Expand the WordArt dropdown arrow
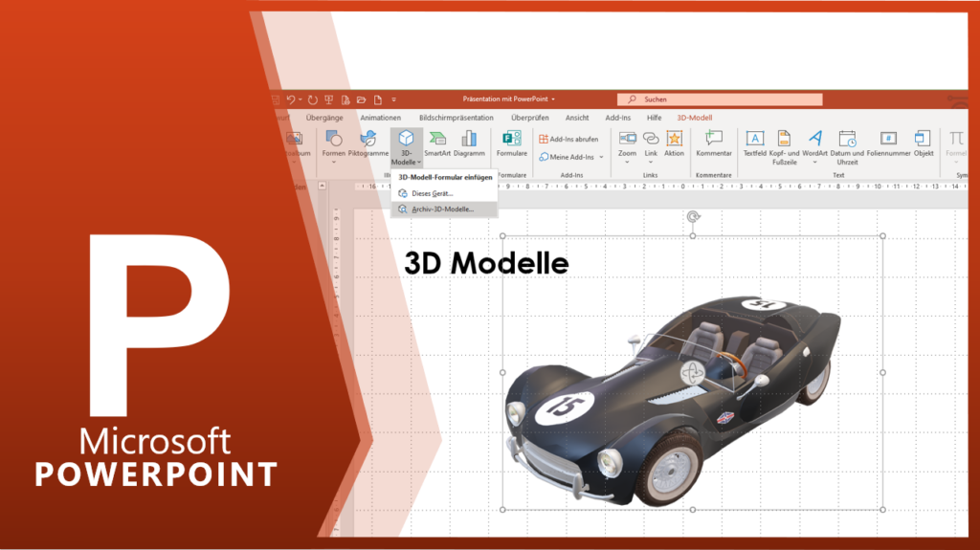Screen dimensions: 980x550 pyautogui.click(x=814, y=162)
